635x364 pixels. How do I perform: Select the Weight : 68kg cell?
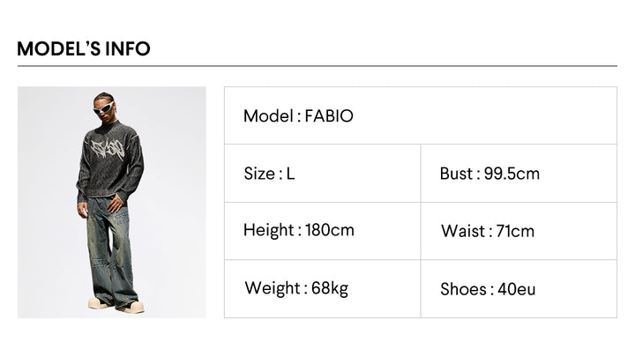[x=323, y=289]
